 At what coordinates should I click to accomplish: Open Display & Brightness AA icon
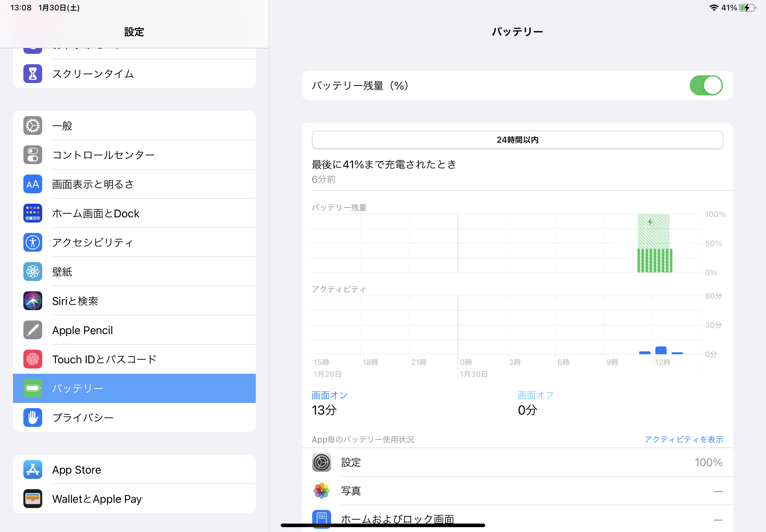pyautogui.click(x=33, y=184)
